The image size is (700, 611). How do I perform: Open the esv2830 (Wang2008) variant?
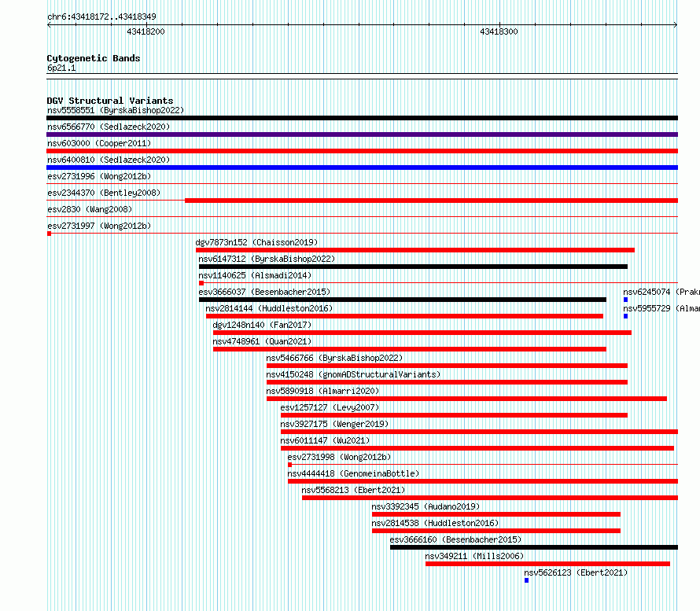pyautogui.click(x=90, y=209)
